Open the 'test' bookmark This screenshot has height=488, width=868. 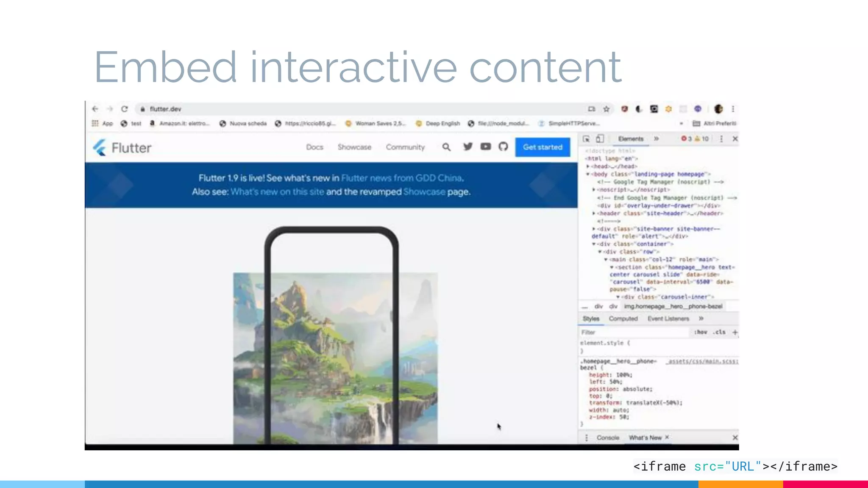(131, 123)
